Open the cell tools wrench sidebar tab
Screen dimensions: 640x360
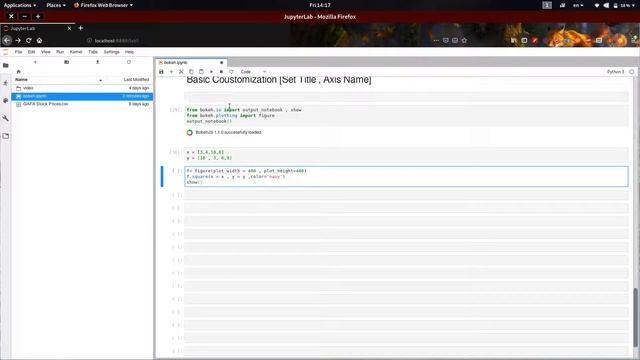point(6,118)
